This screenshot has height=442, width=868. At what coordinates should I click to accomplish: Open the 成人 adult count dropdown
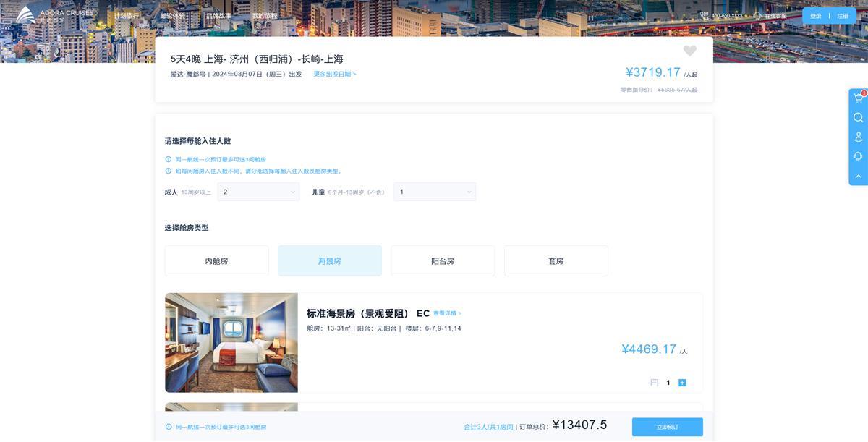click(x=258, y=192)
